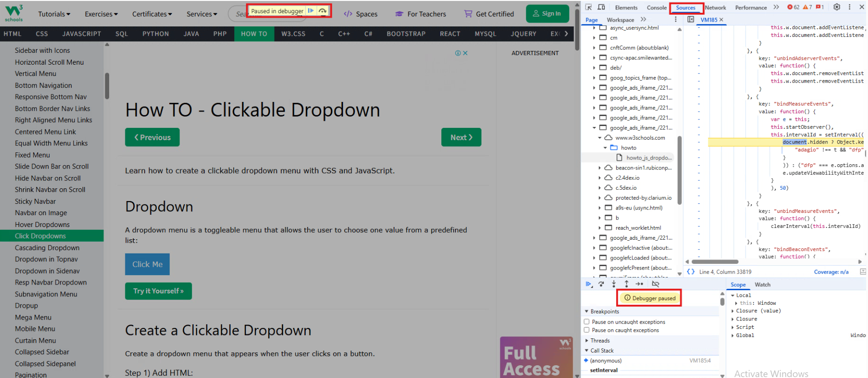Open Cascading Dropdown in the sidebar

pyautogui.click(x=47, y=248)
